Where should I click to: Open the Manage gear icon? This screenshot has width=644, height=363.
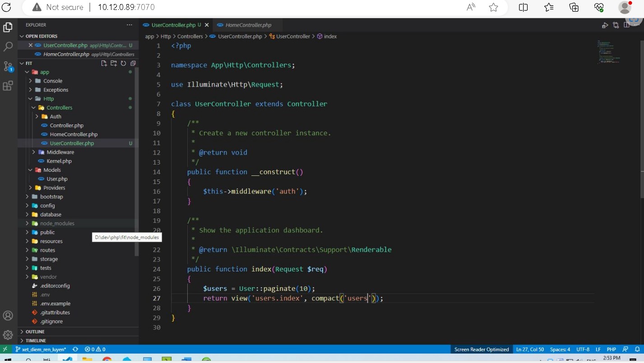tap(8, 335)
